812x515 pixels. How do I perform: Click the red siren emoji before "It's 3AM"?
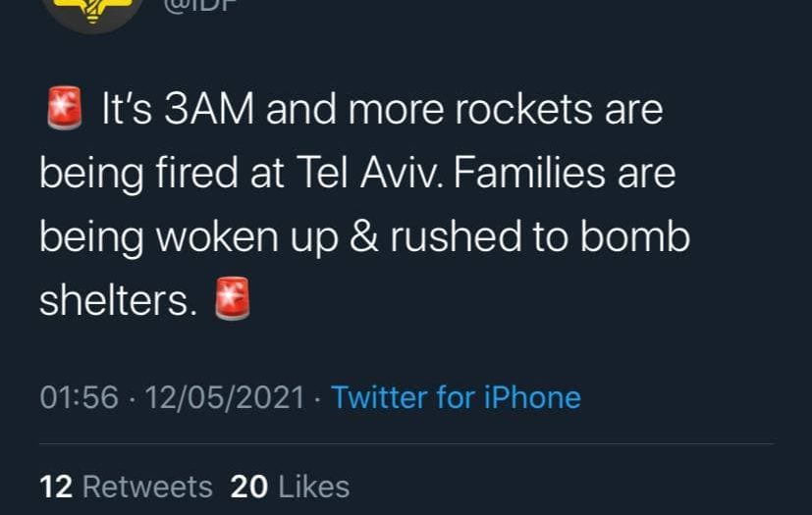tap(65, 109)
